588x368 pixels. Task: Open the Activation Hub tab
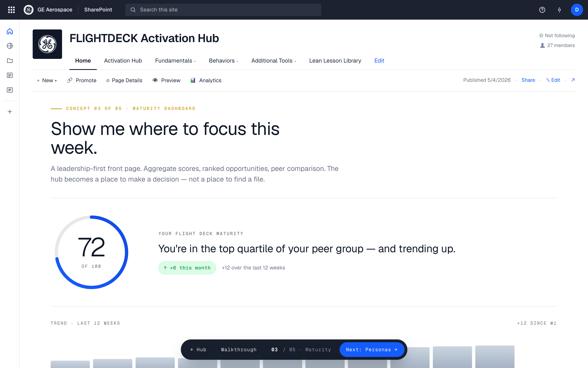point(123,61)
